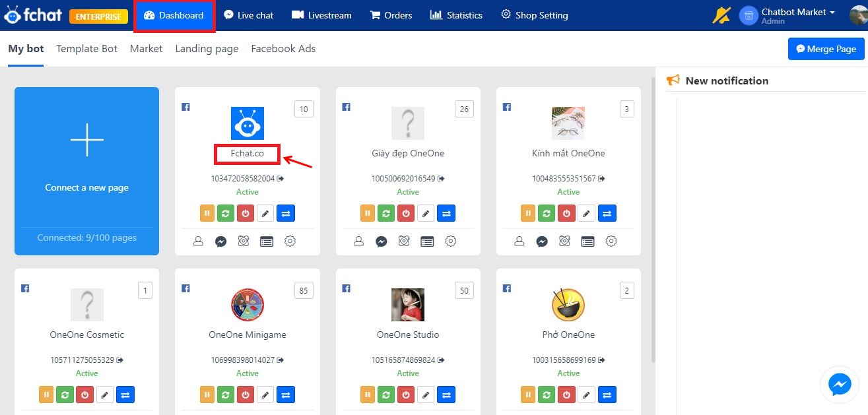Switch to the My bot tab
This screenshot has height=415, width=868.
point(26,49)
